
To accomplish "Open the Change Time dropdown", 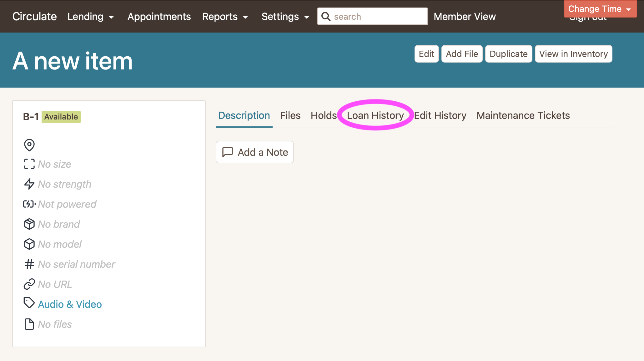I will click(x=600, y=9).
